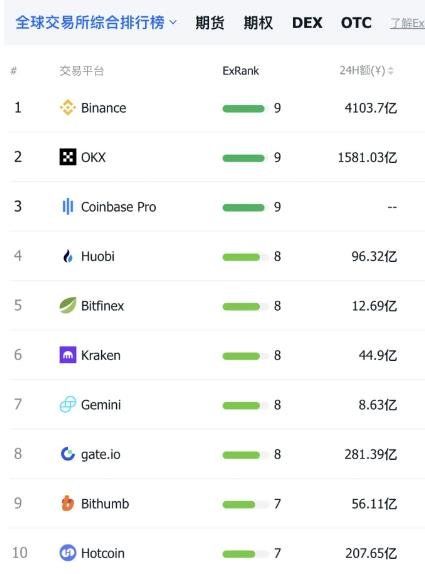This screenshot has width=425, height=574.
Task: Click the Huobi flame logo icon
Action: (x=68, y=256)
